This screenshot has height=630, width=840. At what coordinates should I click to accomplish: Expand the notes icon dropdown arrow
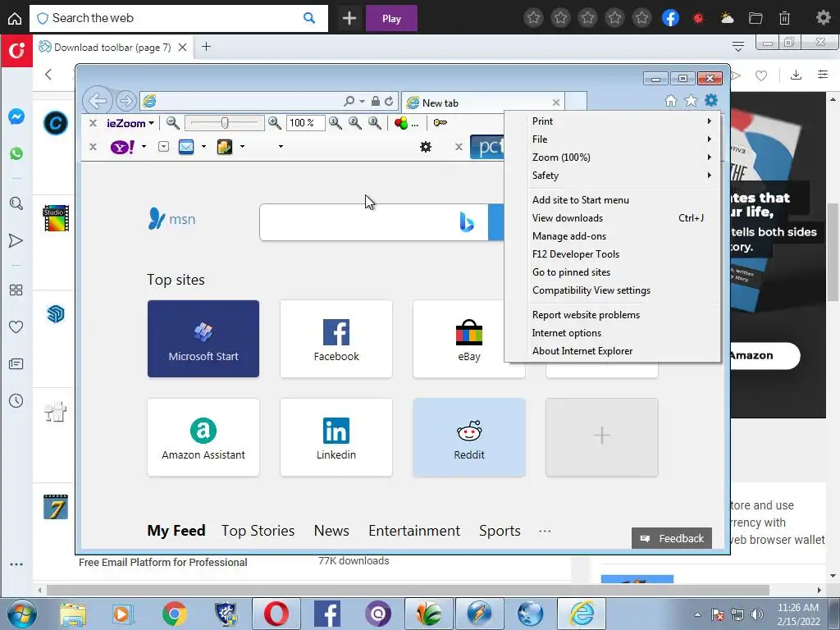[x=242, y=147]
